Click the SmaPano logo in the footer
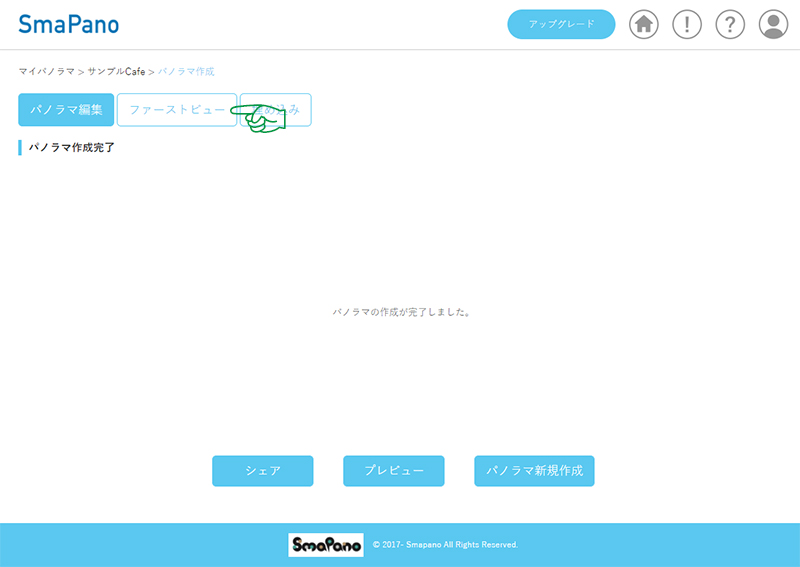 pyautogui.click(x=326, y=544)
